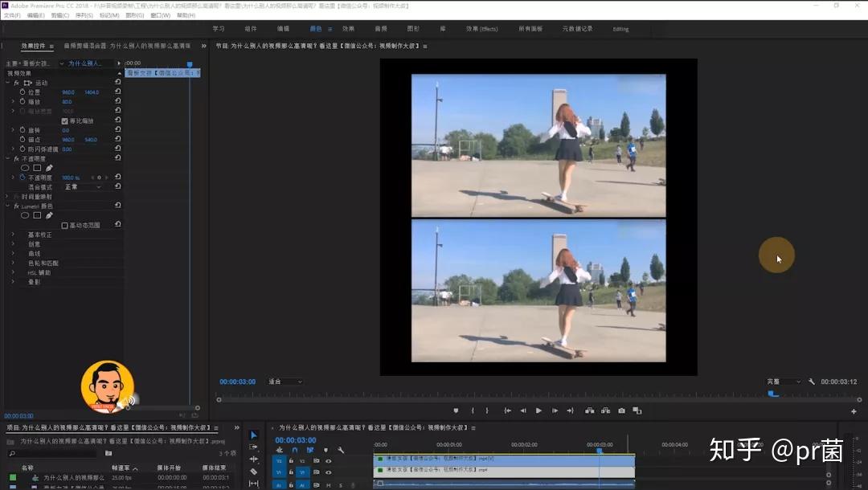The height and width of the screenshot is (490, 868).
Task: Select the opacity pen mask tool
Action: pyautogui.click(x=49, y=168)
